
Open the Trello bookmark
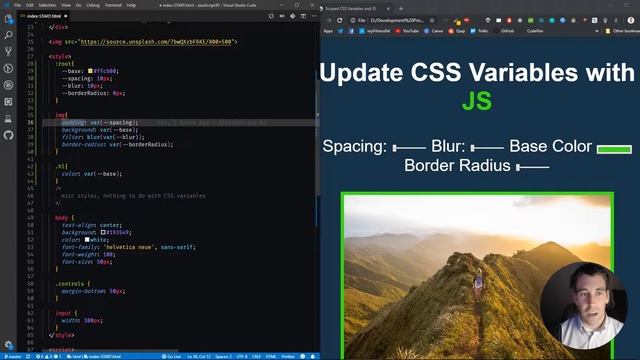tap(479, 31)
